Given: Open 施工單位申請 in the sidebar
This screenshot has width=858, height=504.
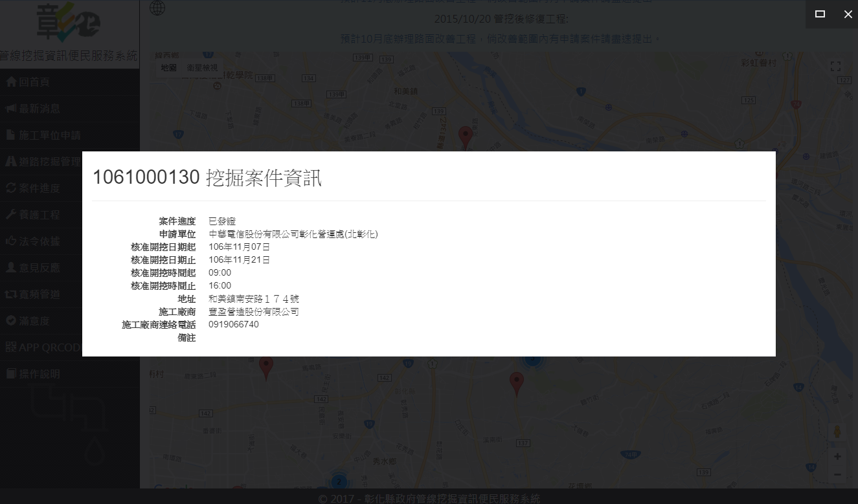Looking at the screenshot, I should [69, 135].
